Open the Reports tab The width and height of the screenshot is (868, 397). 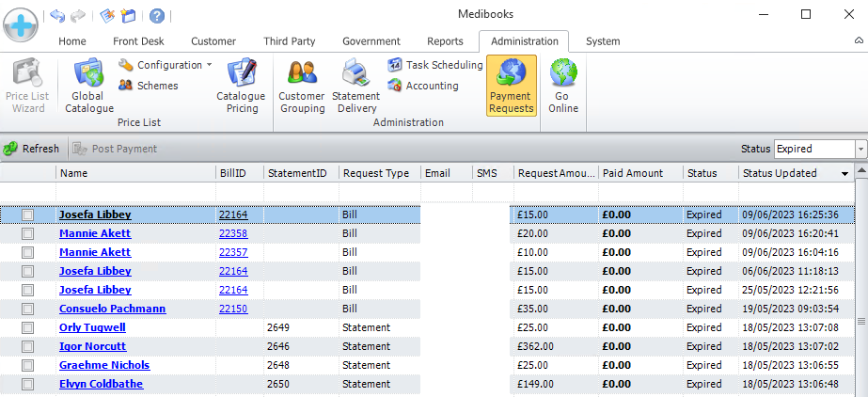tap(445, 41)
